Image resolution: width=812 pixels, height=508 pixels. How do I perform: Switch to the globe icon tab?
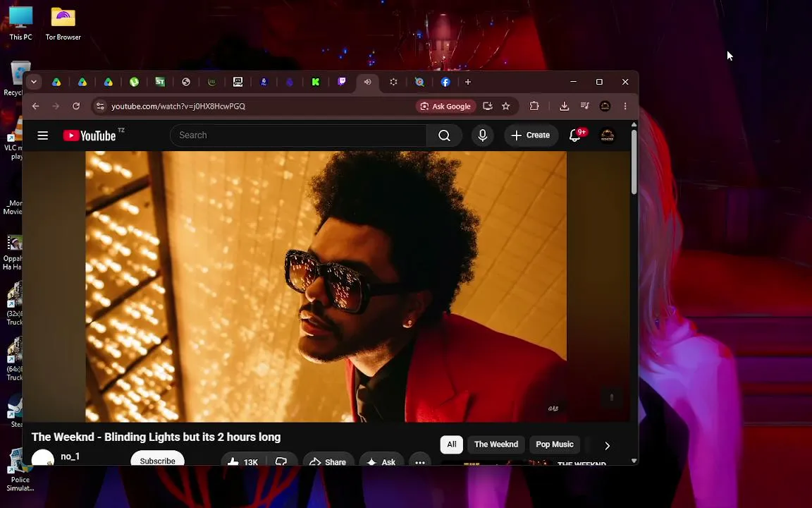(186, 82)
